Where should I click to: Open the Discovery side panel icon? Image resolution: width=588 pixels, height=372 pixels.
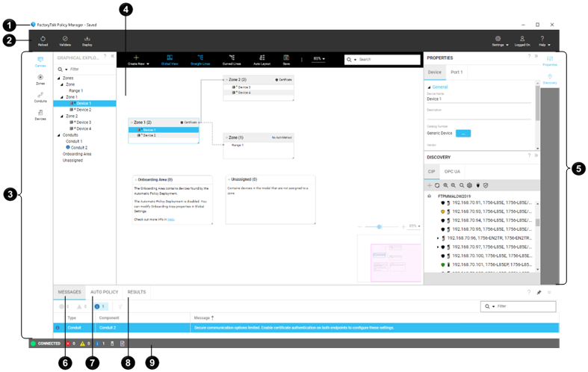tap(550, 78)
